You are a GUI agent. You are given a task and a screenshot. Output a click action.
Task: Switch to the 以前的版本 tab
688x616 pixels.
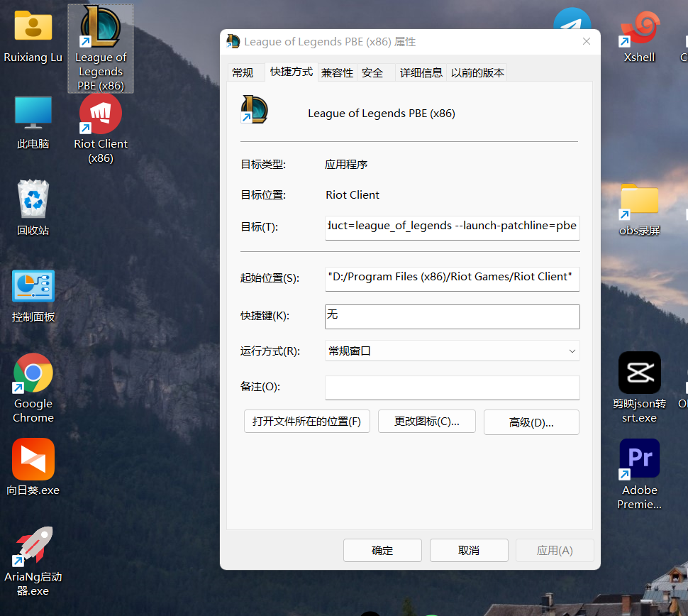pos(478,73)
